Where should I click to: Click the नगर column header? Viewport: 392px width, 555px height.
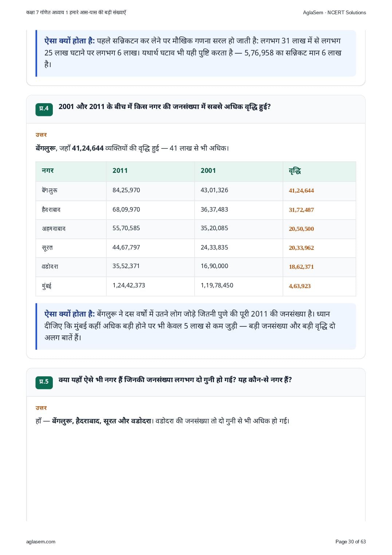[71, 171]
